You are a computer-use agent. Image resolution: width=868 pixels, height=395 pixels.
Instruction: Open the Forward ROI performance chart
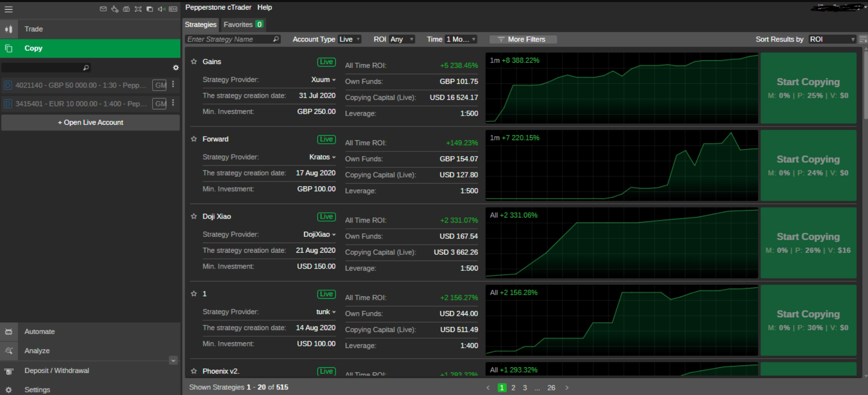click(x=621, y=165)
